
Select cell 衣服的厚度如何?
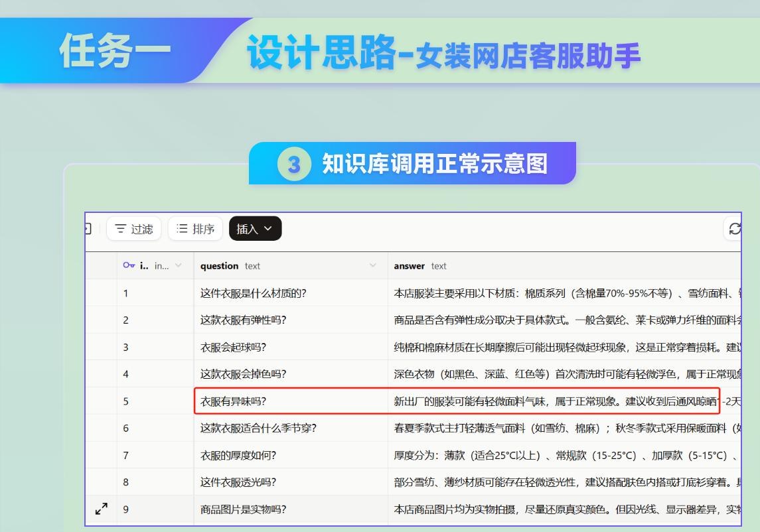click(x=291, y=455)
